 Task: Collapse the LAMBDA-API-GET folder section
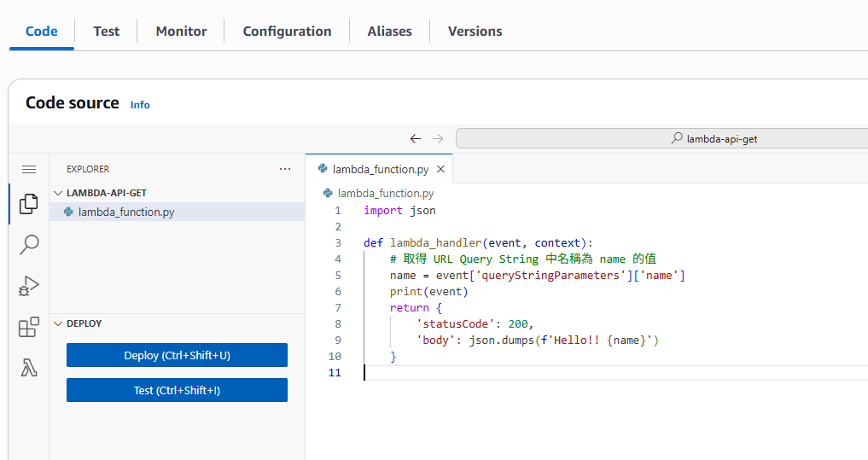59,193
